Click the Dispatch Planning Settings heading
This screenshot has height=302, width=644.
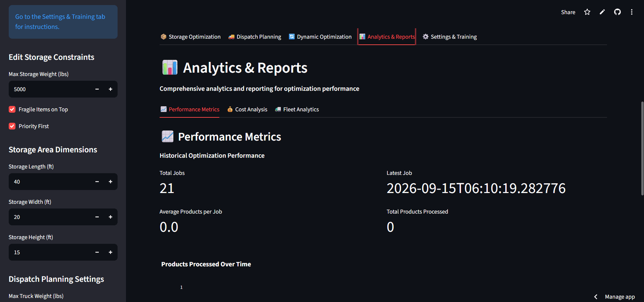pos(56,279)
